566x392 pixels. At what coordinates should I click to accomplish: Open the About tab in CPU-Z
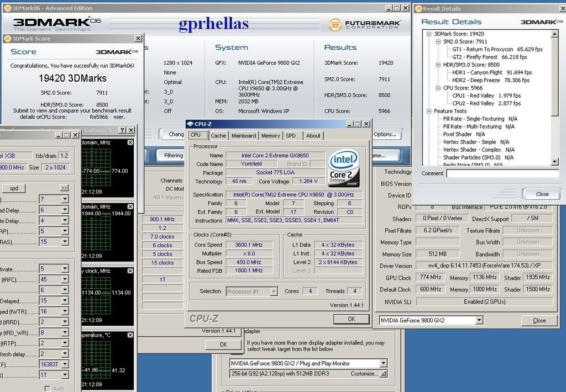pos(313,136)
